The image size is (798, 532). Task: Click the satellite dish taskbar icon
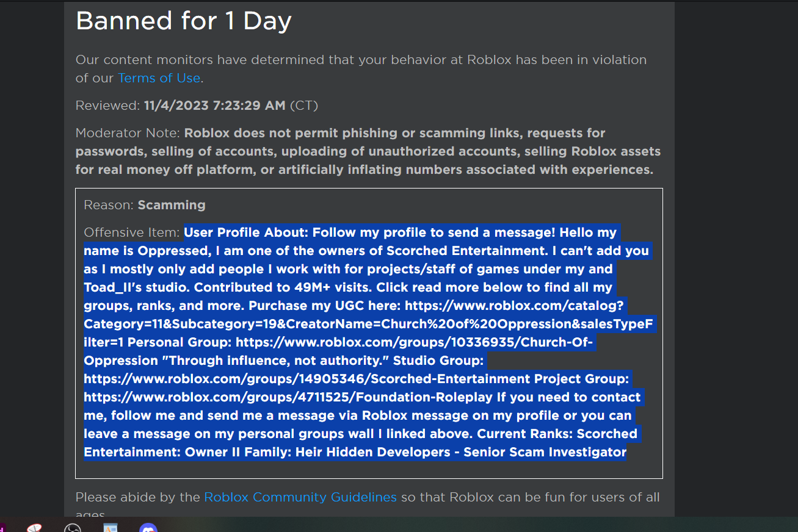pyautogui.click(x=34, y=527)
